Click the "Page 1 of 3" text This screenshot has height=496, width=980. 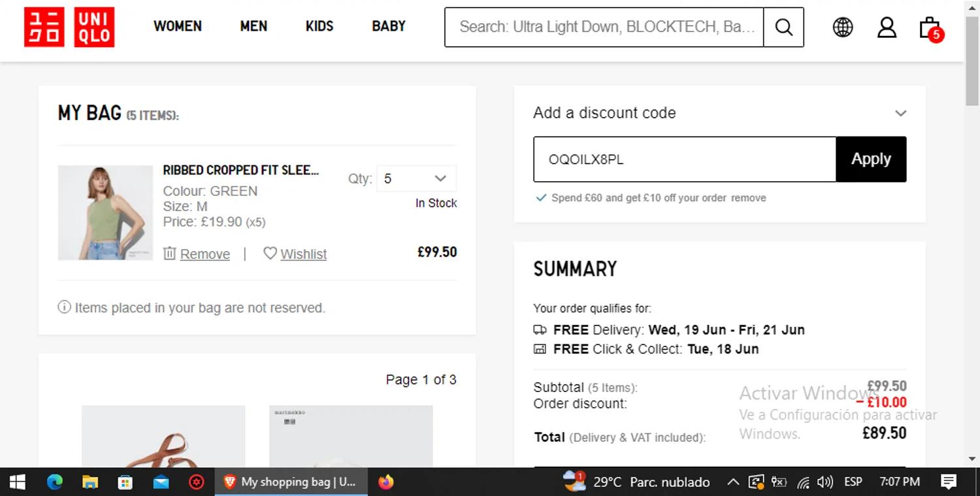pos(421,380)
